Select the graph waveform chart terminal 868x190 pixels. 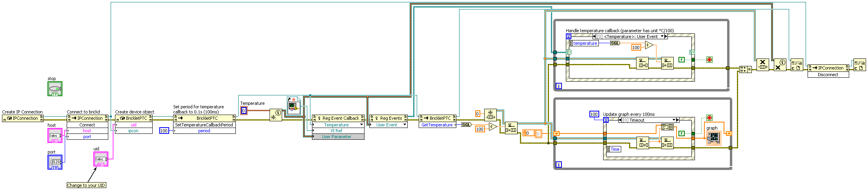[713, 138]
